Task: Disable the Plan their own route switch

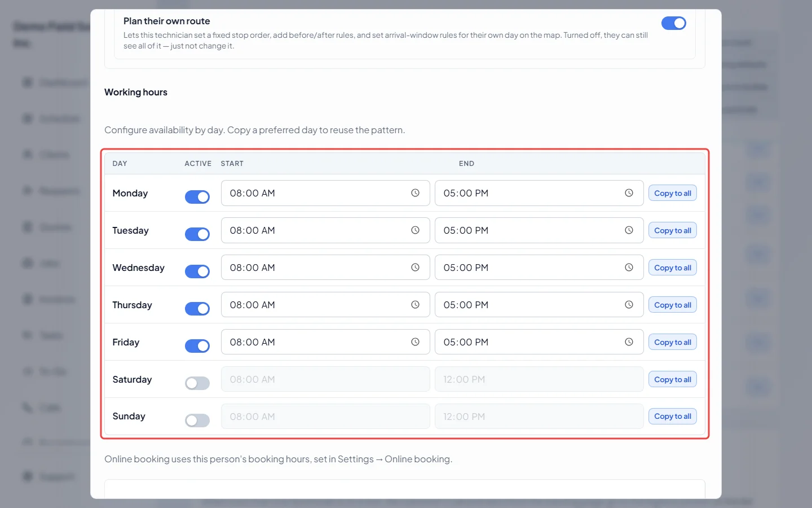Action: coord(673,23)
